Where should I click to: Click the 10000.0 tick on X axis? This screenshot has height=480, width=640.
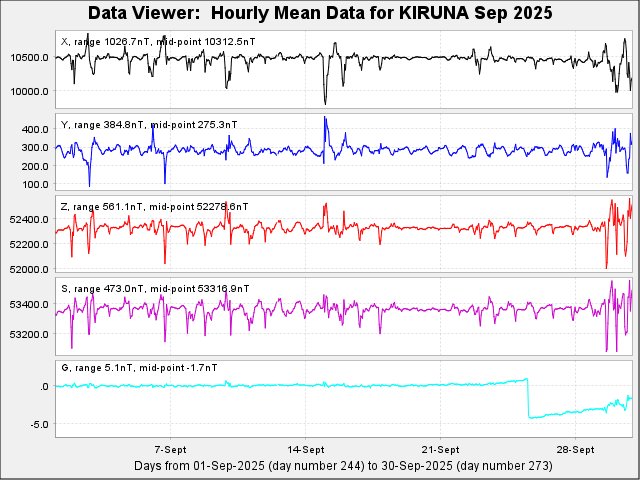click(x=30, y=92)
